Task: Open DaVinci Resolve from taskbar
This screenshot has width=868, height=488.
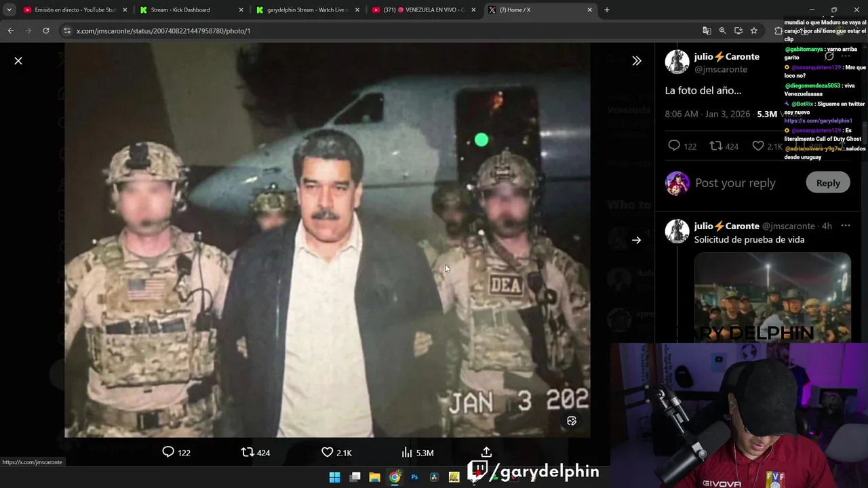Action: 434,477
